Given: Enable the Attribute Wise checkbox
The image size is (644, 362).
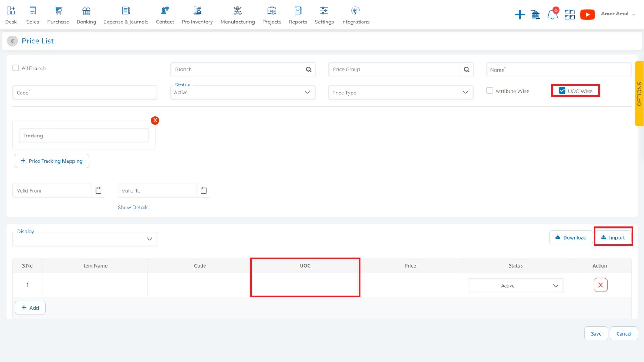Looking at the screenshot, I should pyautogui.click(x=489, y=90).
